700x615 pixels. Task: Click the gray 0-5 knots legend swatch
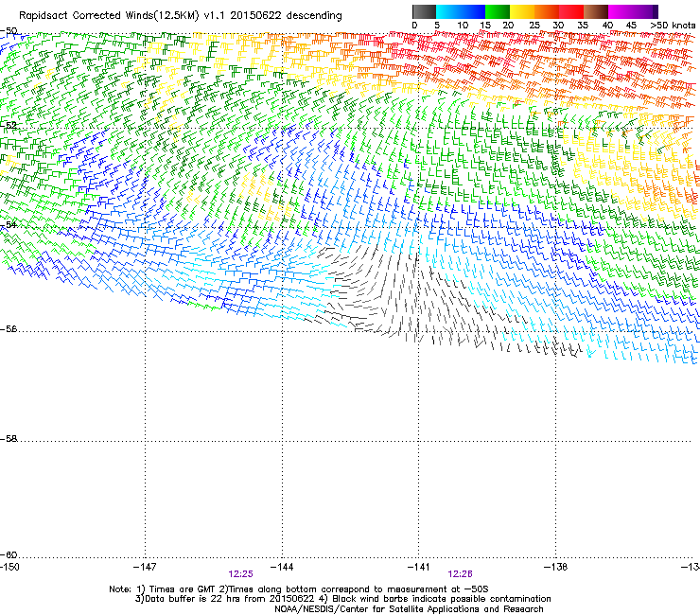424,11
